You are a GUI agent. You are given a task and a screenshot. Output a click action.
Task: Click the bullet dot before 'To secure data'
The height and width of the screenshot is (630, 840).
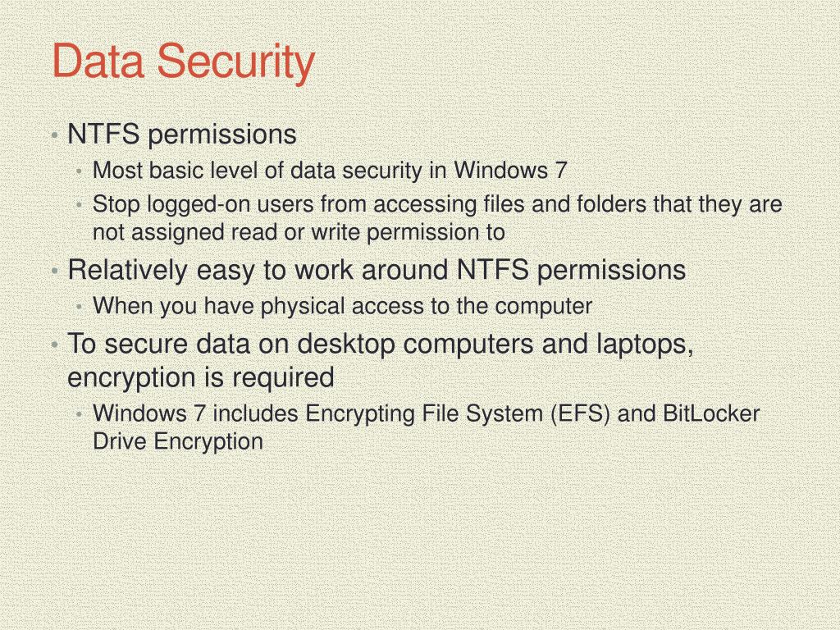click(x=55, y=345)
